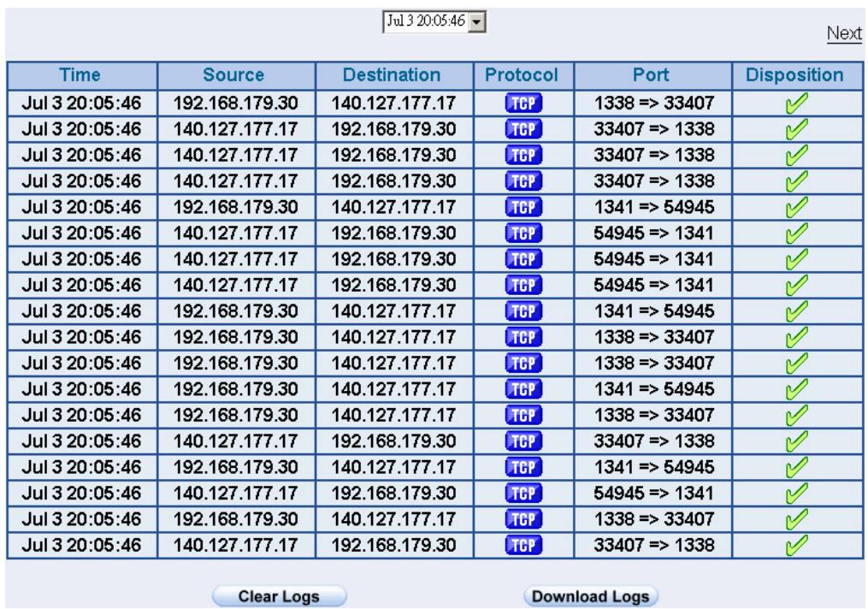Image resolution: width=868 pixels, height=609 pixels.
Task: Select port cell 33407 => 1338 in last row
Action: 653,546
